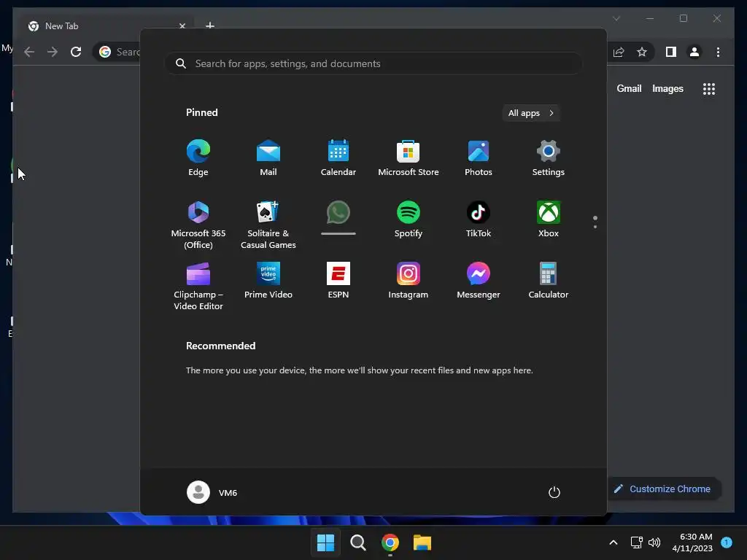Expand the All apps list
This screenshot has height=560, width=747.
tap(531, 113)
